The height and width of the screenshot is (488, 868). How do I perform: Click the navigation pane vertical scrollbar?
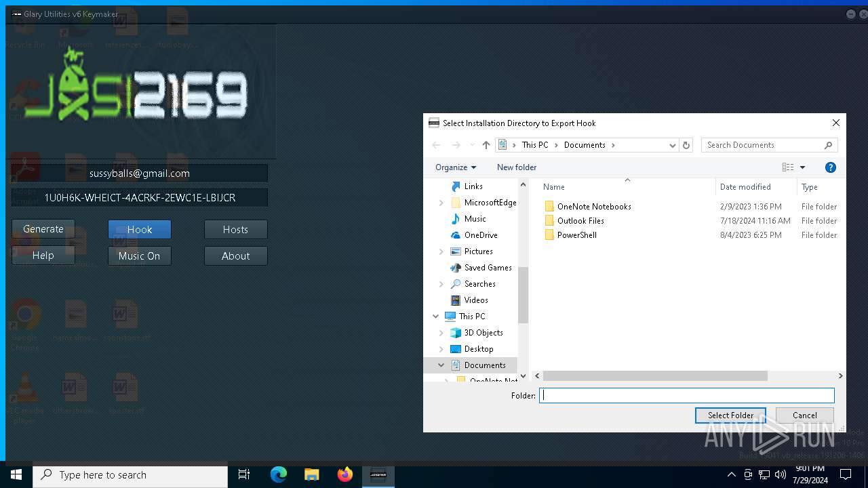click(x=523, y=294)
